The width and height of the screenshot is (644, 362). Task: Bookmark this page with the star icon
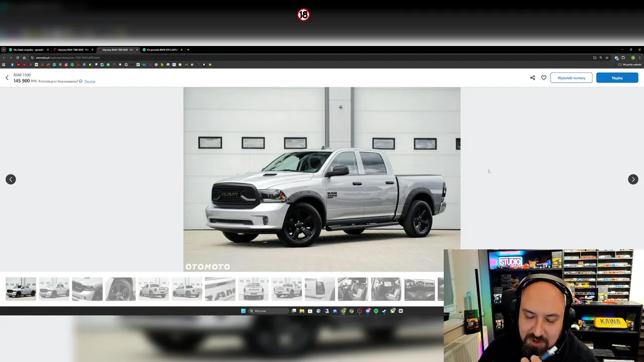607,58
